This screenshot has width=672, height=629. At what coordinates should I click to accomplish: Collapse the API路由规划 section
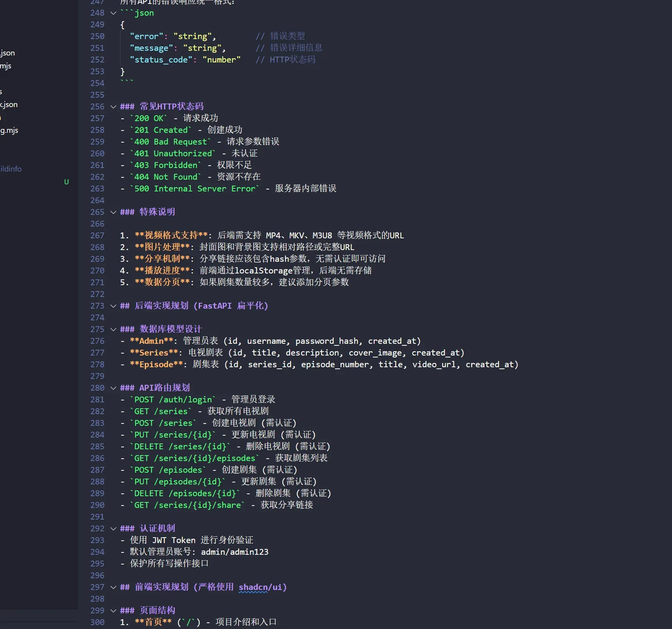coord(113,388)
